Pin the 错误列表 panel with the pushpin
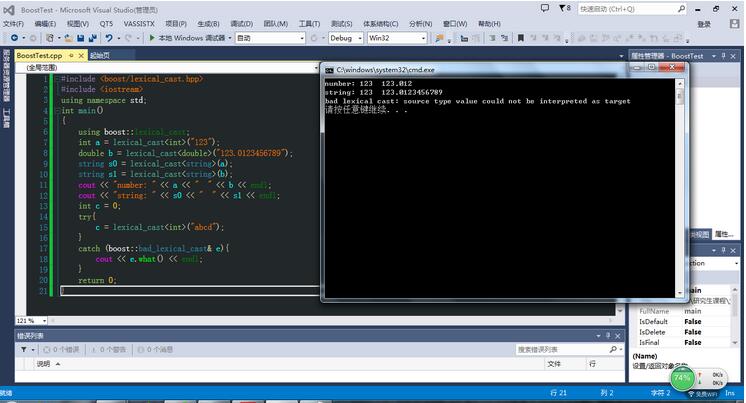Screen dimensions: 746x403 pyautogui.click(x=608, y=336)
